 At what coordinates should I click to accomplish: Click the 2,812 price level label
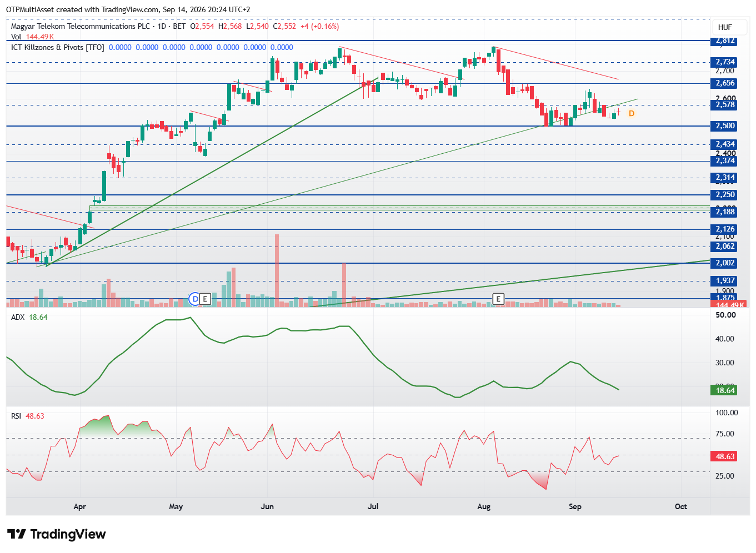725,41
